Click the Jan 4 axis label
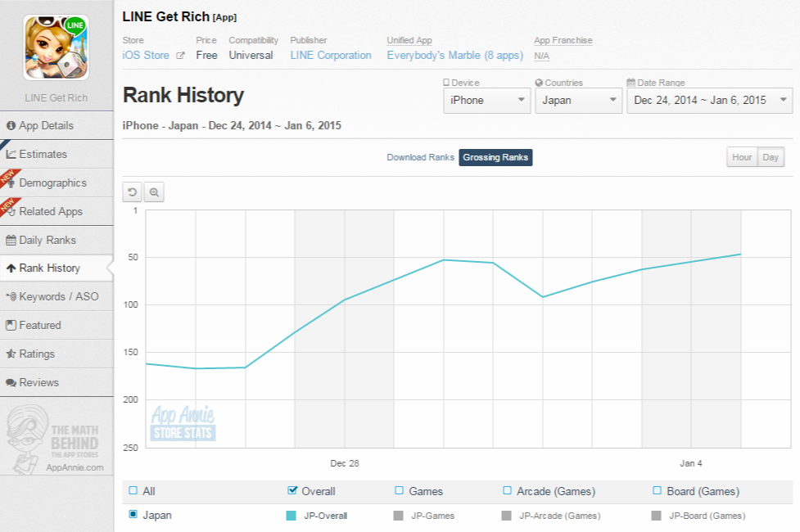The width and height of the screenshot is (800, 532). pos(691,463)
